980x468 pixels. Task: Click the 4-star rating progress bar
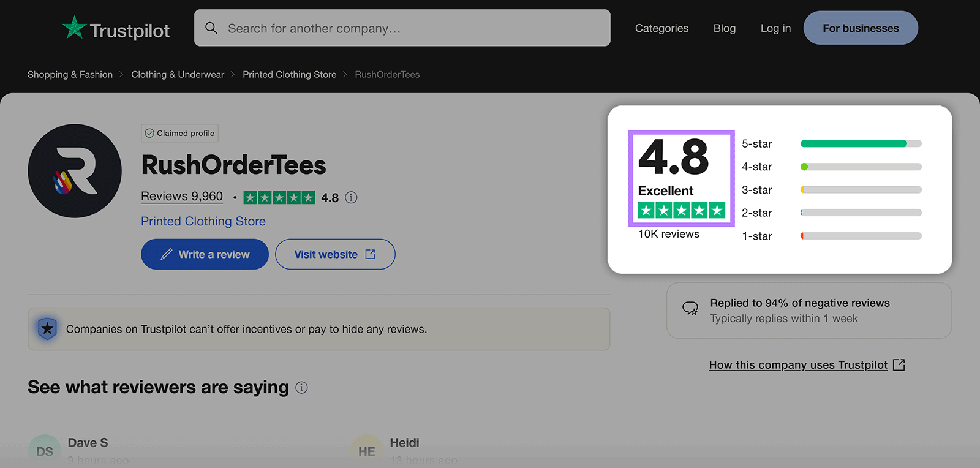pos(860,166)
